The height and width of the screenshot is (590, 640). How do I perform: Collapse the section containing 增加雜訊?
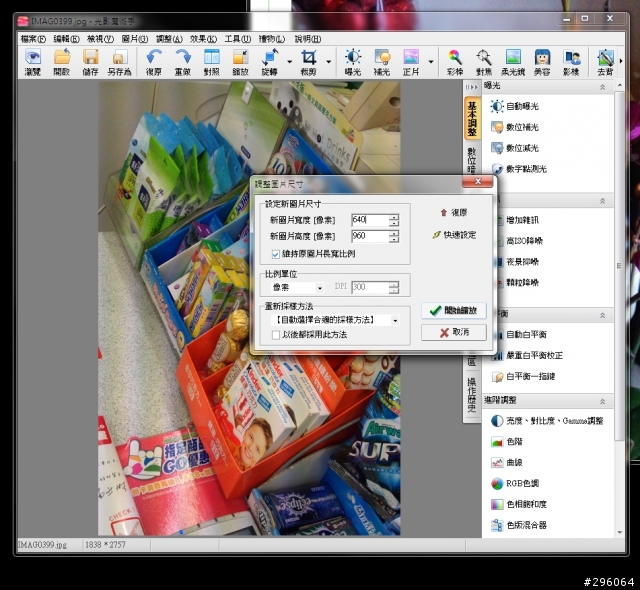[602, 201]
